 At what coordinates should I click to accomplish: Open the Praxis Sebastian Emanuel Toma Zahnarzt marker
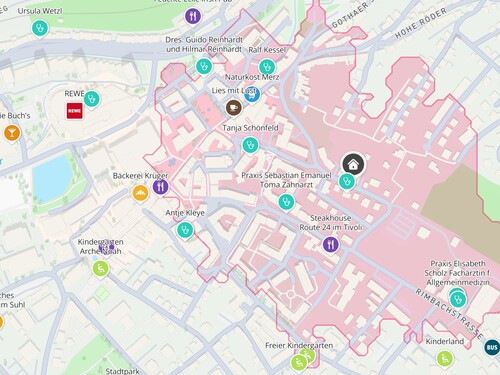(x=286, y=202)
